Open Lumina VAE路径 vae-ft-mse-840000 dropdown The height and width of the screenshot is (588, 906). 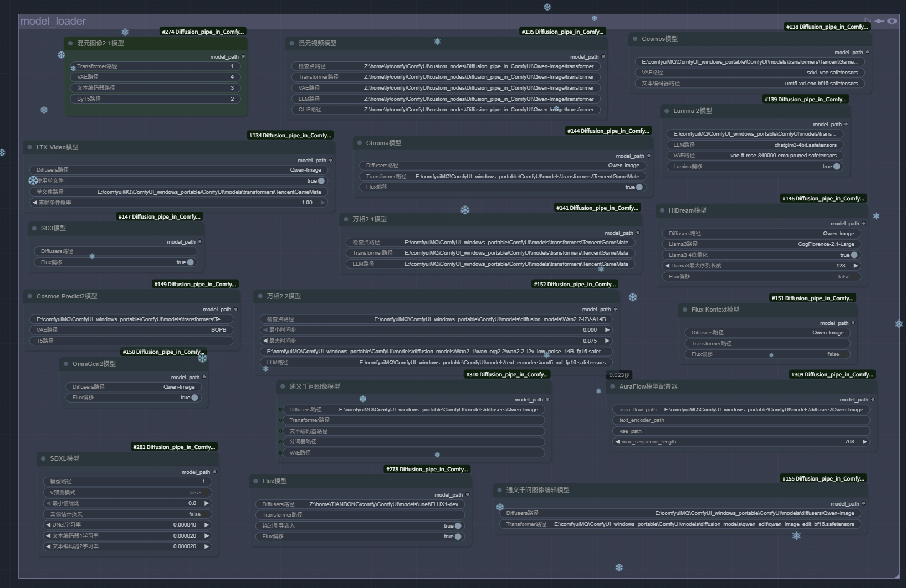[x=755, y=156]
